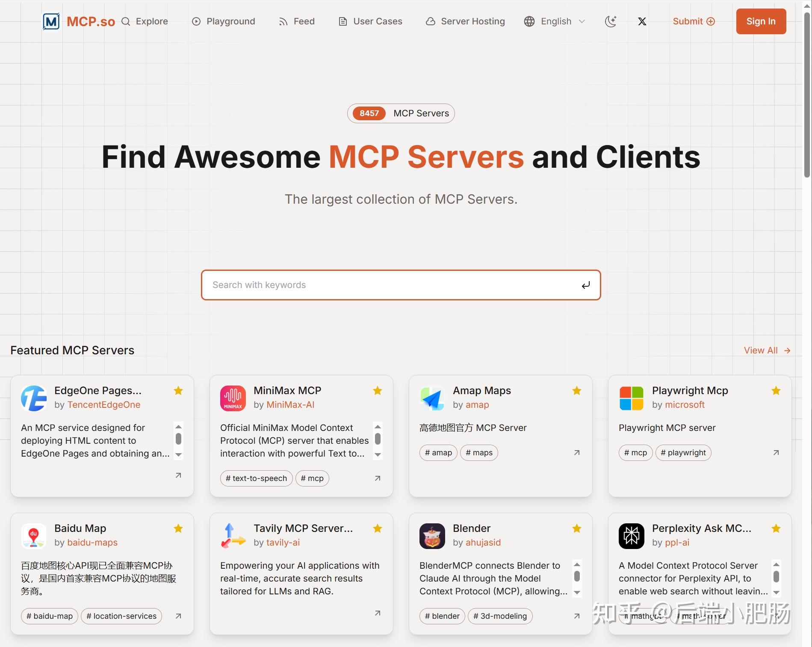Expand the Submit menu with the plus icon

click(x=711, y=21)
